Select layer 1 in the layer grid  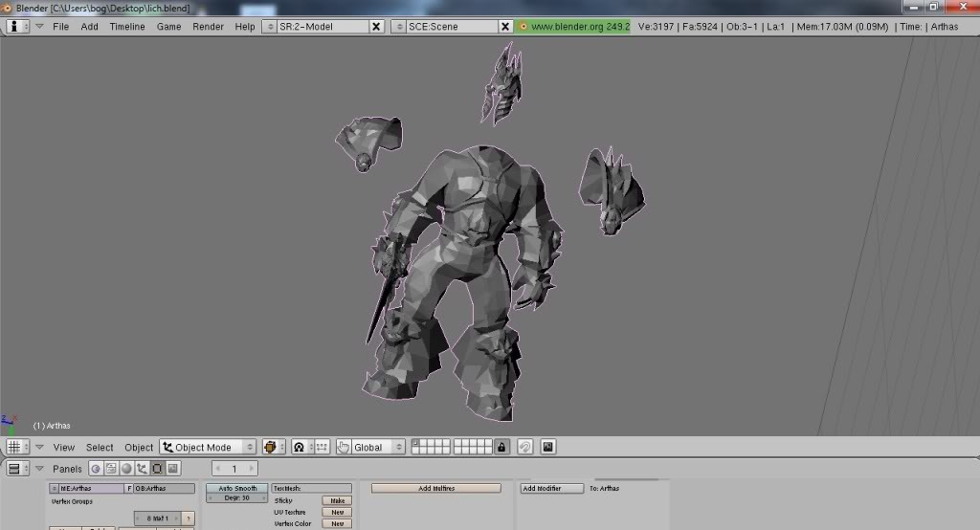(415, 443)
